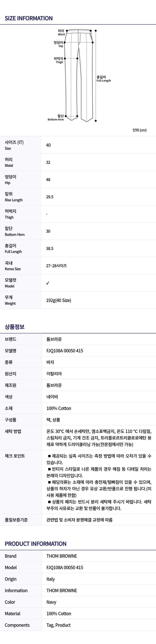Click model number FJQ108A 00050 415 in 상품정보

pos(65,351)
